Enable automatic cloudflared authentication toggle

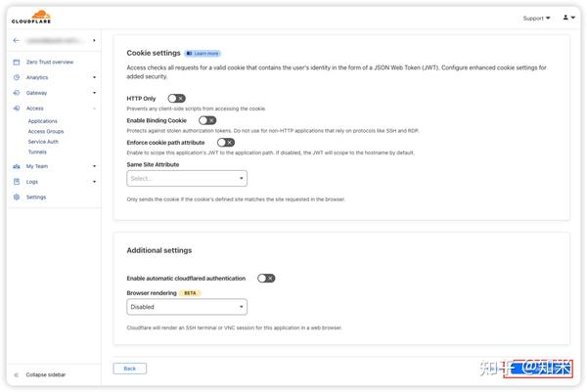click(x=266, y=278)
